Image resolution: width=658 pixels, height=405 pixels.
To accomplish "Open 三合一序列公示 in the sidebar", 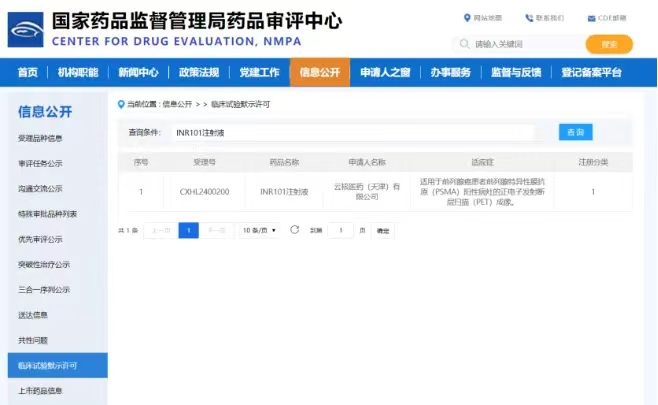I will [x=44, y=290].
